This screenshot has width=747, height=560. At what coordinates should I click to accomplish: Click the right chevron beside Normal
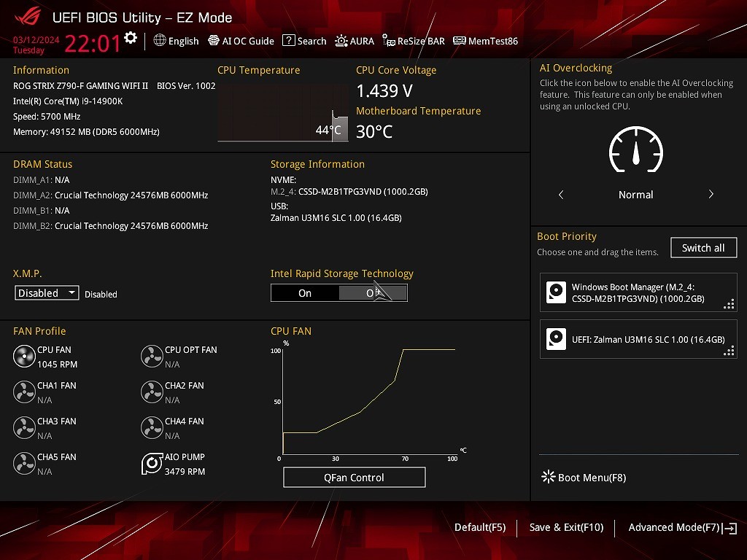[711, 195]
